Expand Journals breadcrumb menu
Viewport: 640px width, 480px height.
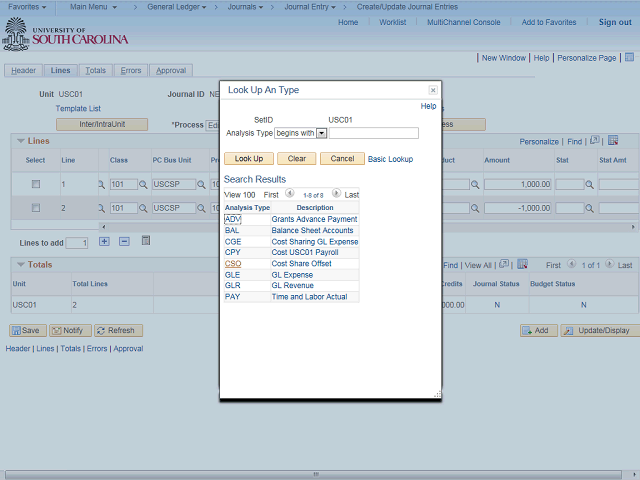[245, 7]
